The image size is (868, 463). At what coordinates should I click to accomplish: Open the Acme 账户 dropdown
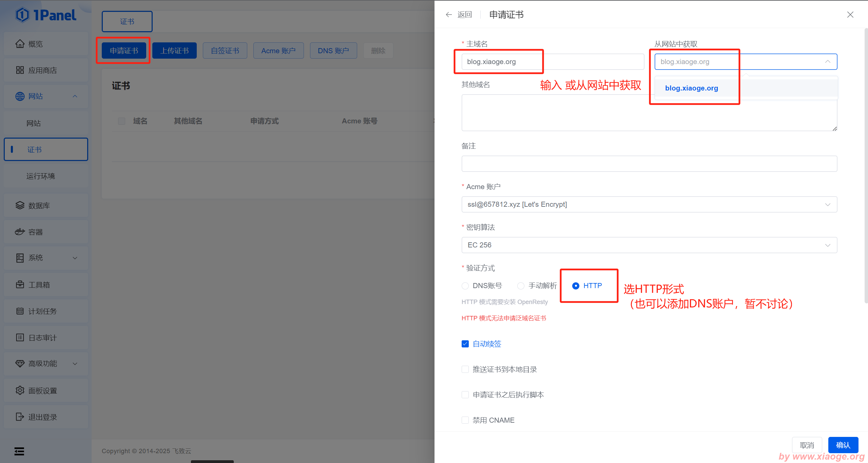point(649,204)
